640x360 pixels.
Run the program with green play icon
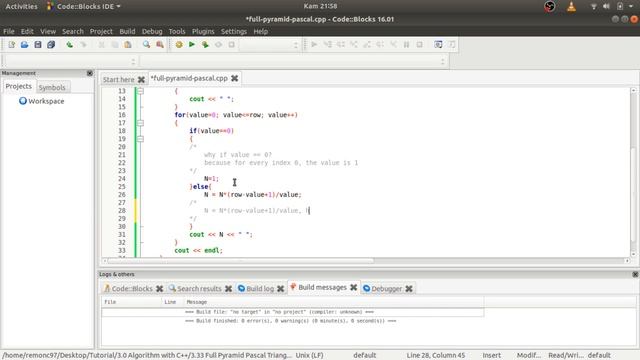(192, 44)
